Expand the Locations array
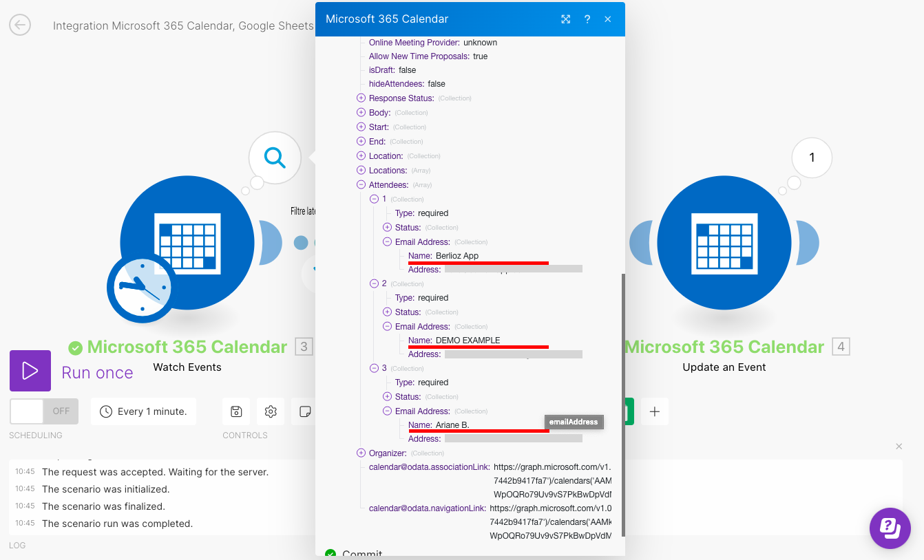 (361, 171)
